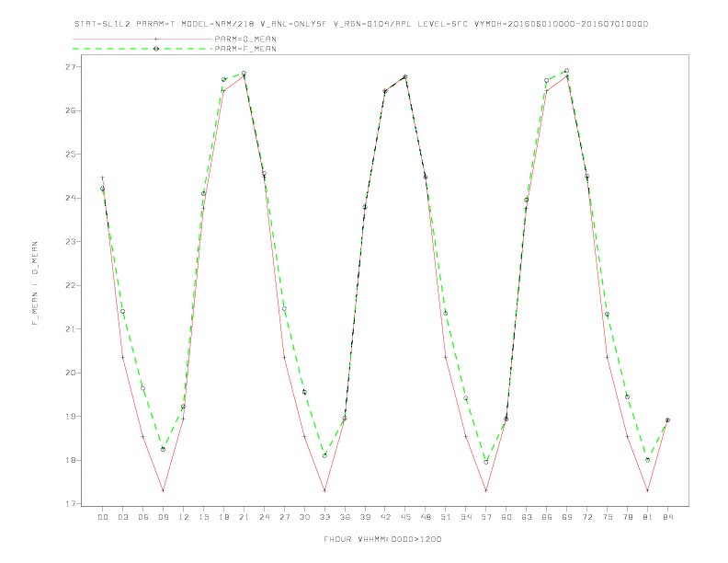Click y-axis tick label 25
Viewport: 728px width, 563px height.
tap(71, 155)
